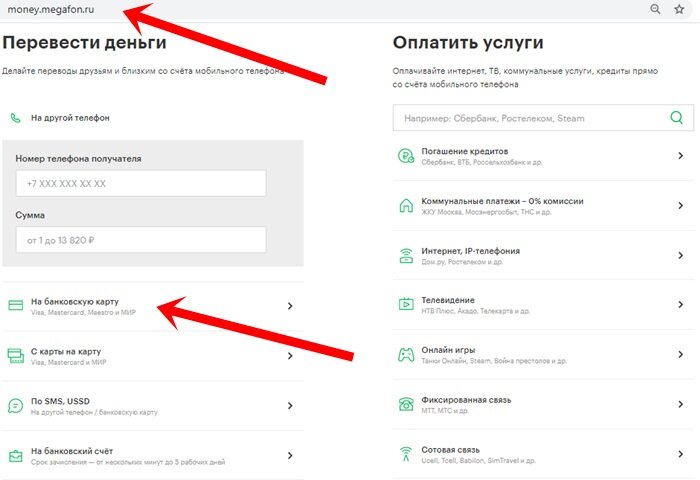Open chevron for На банковский счёт
The image size is (700, 480).
point(290,455)
